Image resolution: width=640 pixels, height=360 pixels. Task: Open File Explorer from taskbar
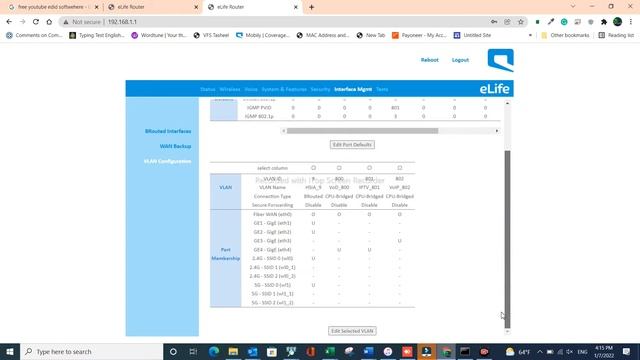[x=233, y=351]
